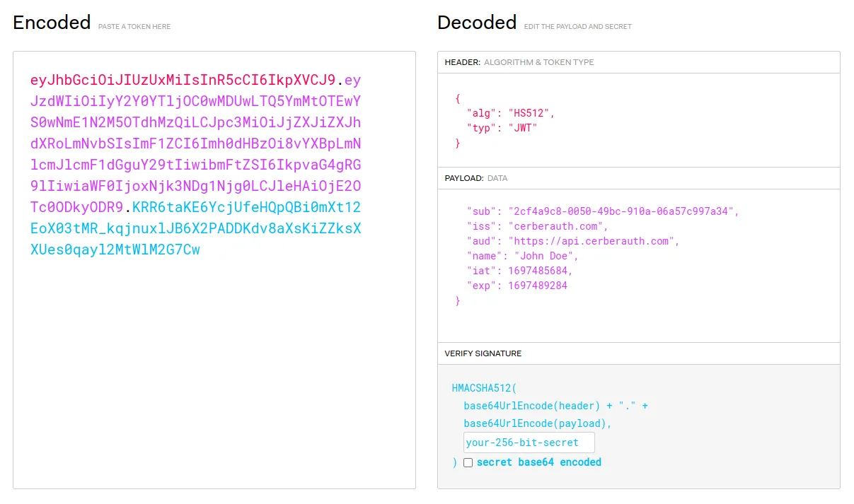Click the "secret base64 encoded" label
The image size is (854, 504).
click(539, 462)
